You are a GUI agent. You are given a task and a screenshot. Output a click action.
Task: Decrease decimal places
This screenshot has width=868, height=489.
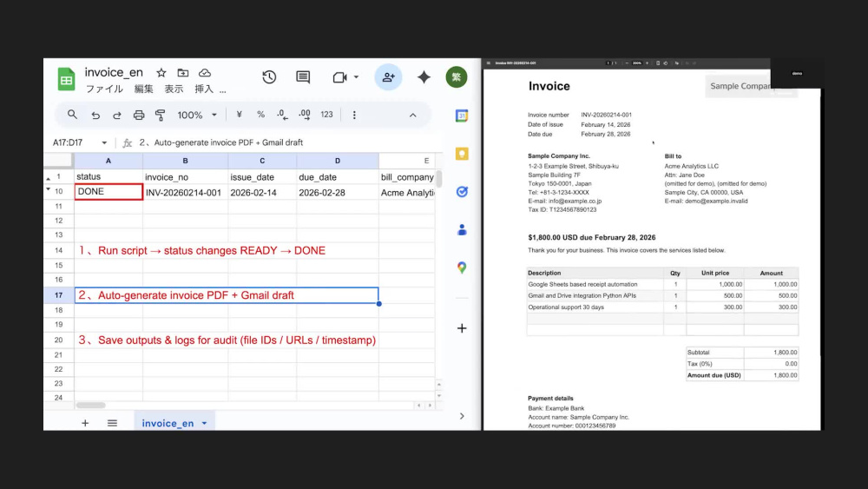coord(282,115)
